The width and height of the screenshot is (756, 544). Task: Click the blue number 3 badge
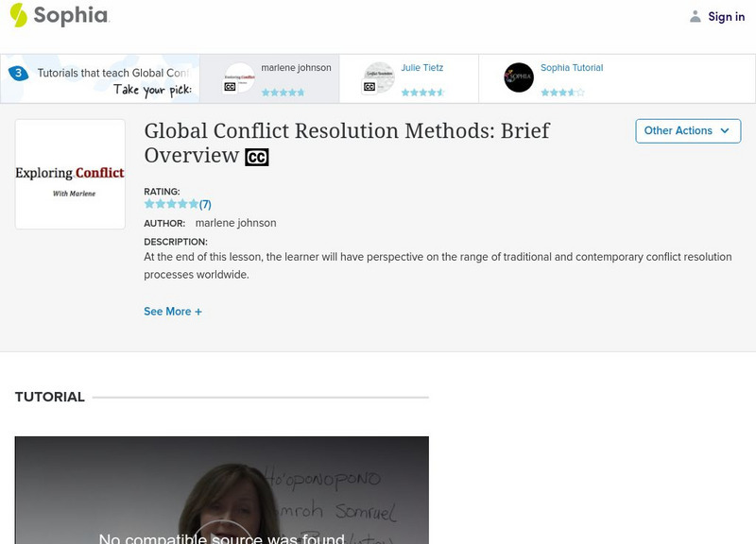(x=18, y=74)
